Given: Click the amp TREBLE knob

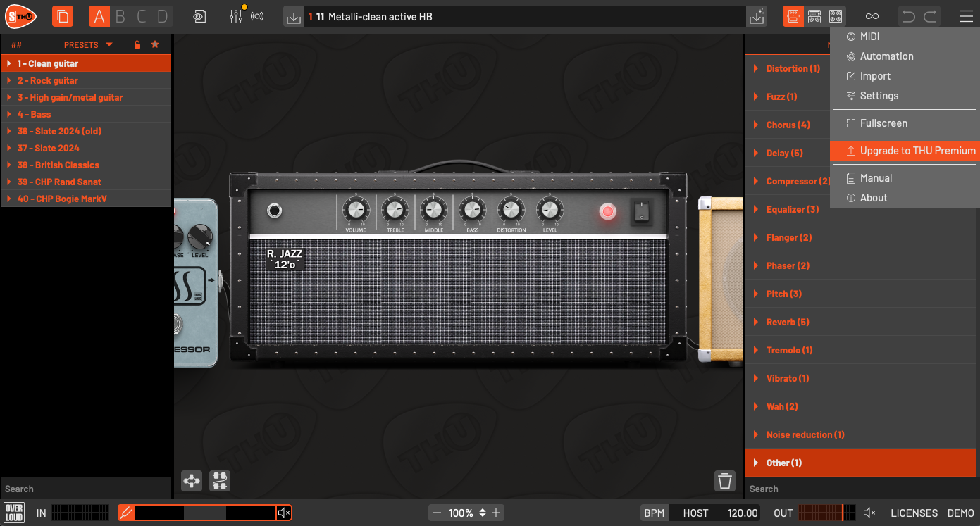Looking at the screenshot, I should pyautogui.click(x=395, y=209).
